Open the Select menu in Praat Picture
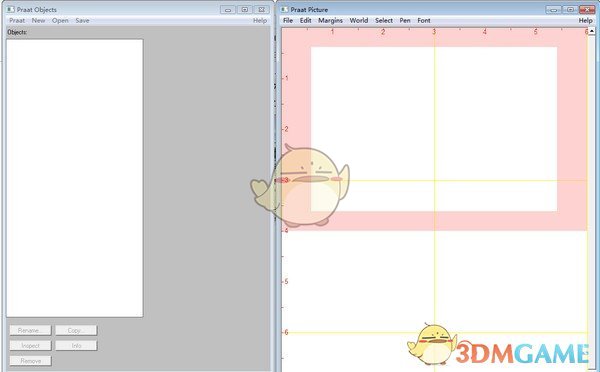Image resolution: width=600 pixels, height=372 pixels. point(384,21)
